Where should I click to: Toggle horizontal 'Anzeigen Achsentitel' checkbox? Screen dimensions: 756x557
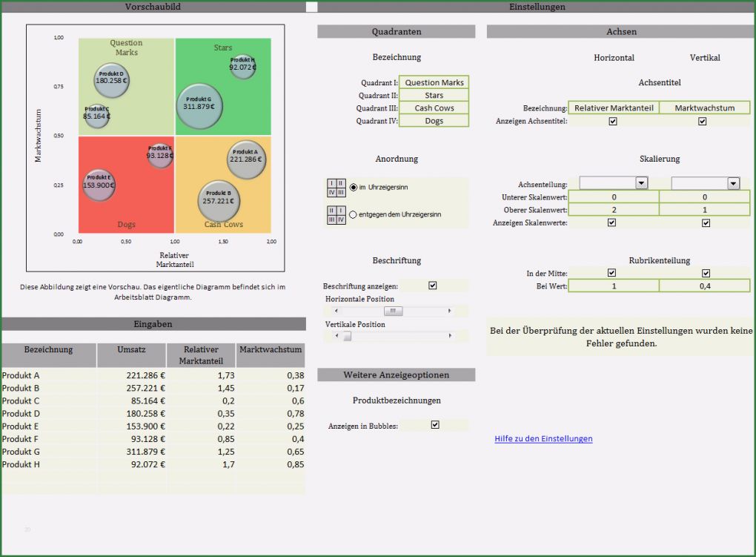(x=613, y=121)
